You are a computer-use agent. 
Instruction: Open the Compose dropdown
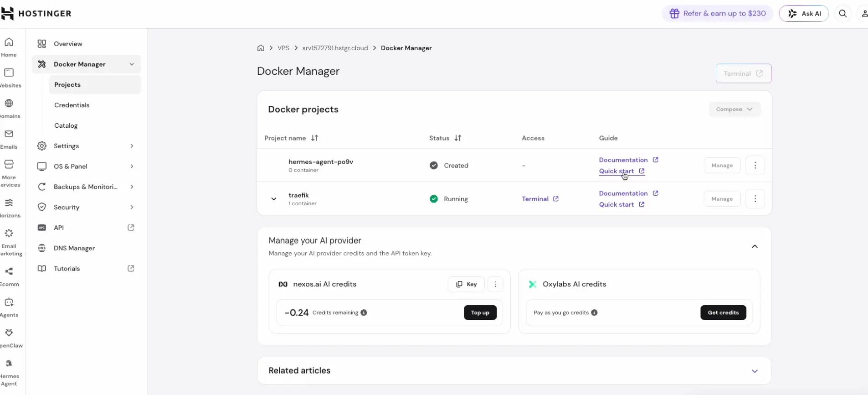click(734, 109)
